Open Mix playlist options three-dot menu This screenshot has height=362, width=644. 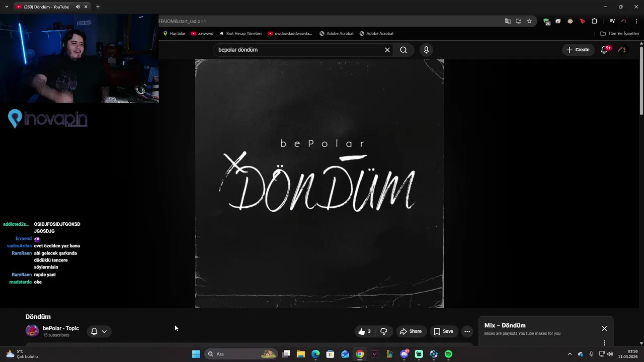click(x=604, y=343)
